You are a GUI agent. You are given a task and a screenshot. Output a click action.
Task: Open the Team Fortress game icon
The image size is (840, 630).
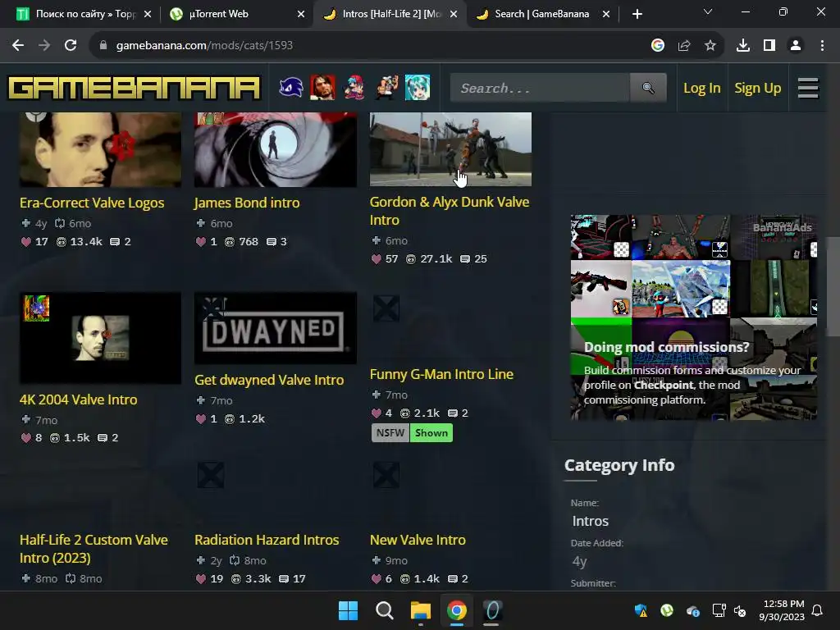pyautogui.click(x=386, y=87)
